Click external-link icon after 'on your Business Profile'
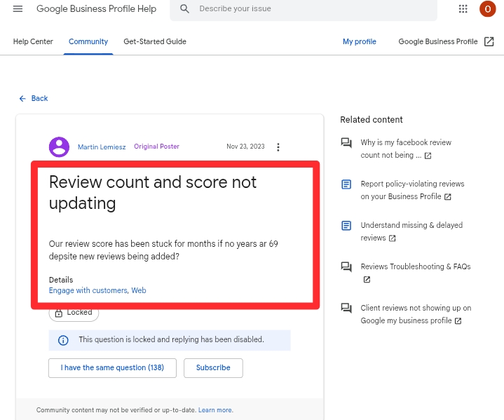The height and width of the screenshot is (420, 504). point(448,197)
